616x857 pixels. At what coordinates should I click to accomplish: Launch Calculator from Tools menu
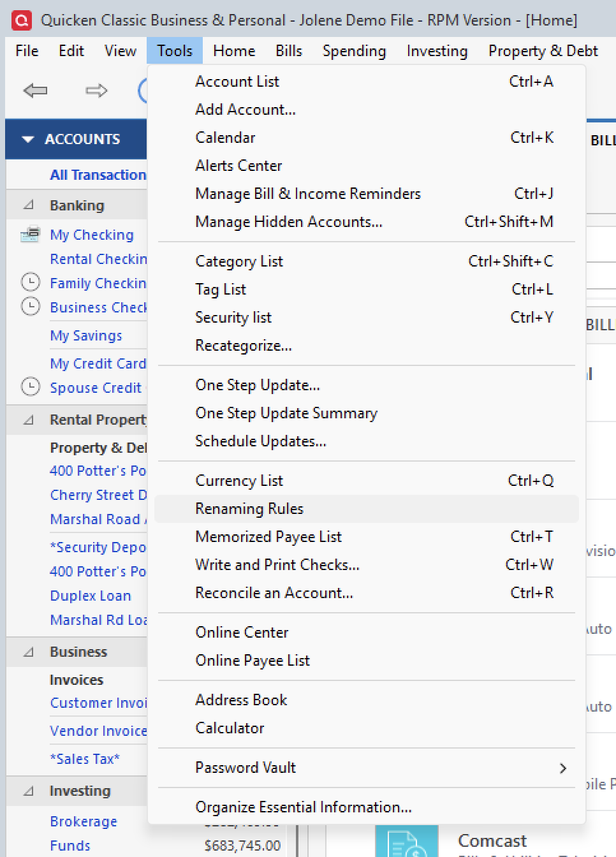click(x=367, y=728)
